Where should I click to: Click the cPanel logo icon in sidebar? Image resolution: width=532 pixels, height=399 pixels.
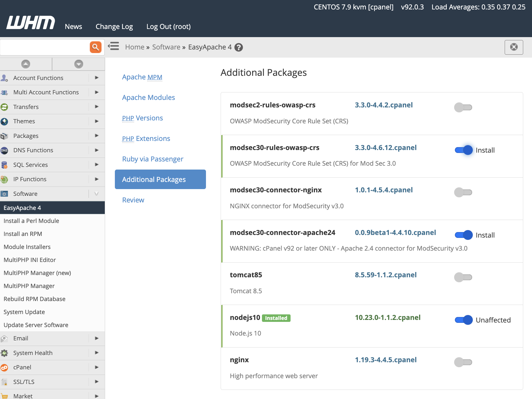tap(5, 367)
